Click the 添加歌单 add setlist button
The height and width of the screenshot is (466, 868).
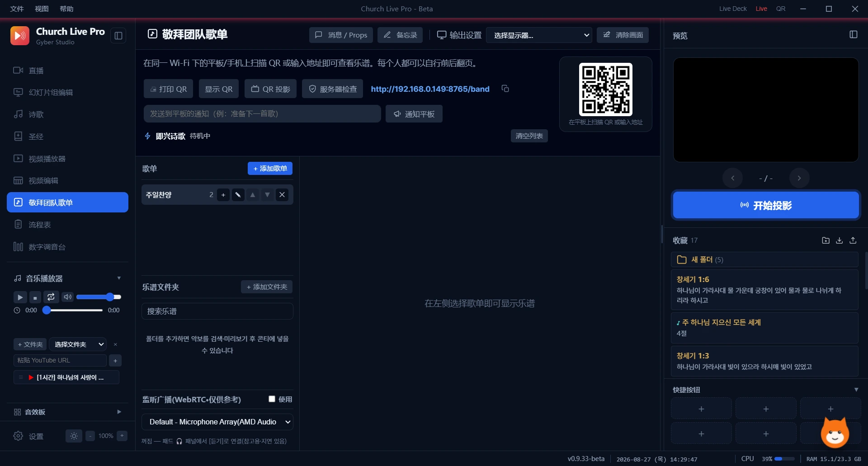coord(270,169)
